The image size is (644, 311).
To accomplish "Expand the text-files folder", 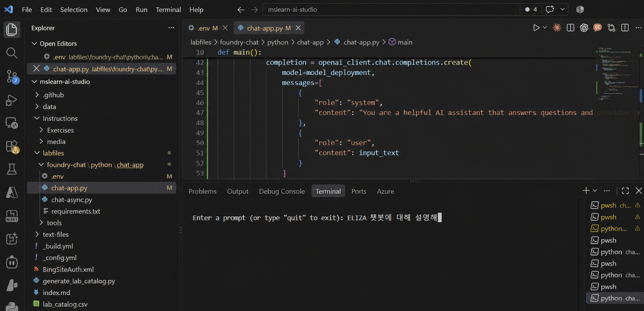I will 37,235.
